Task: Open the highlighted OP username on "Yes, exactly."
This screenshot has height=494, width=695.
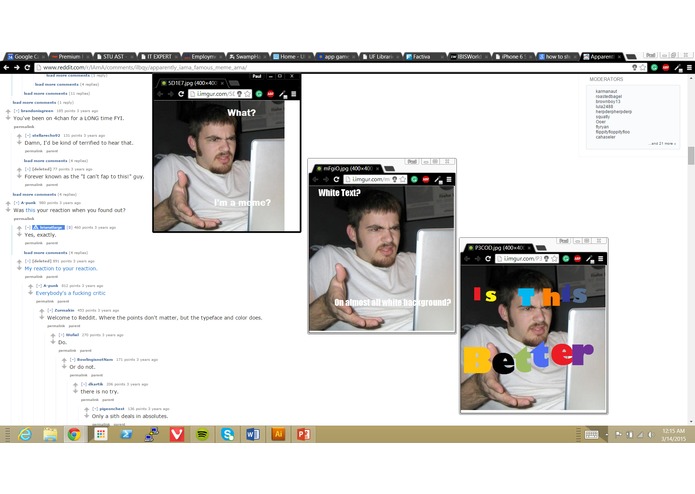Action: coord(49,227)
